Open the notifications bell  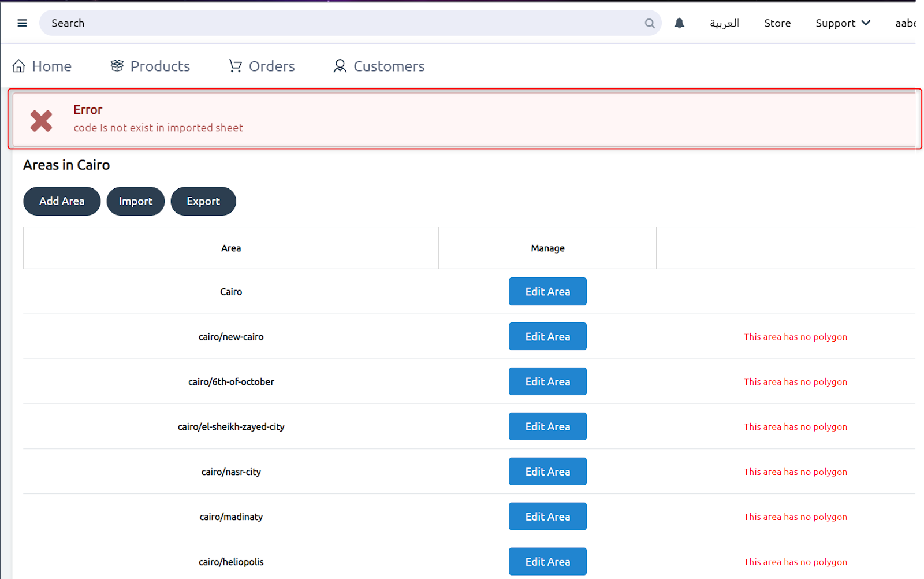[679, 23]
